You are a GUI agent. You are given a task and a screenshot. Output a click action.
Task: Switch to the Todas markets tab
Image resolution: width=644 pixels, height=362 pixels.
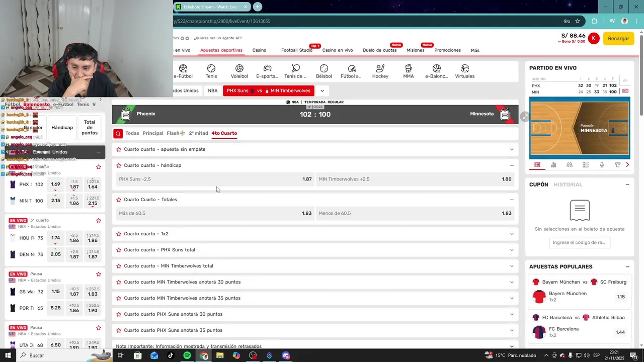[132, 133]
